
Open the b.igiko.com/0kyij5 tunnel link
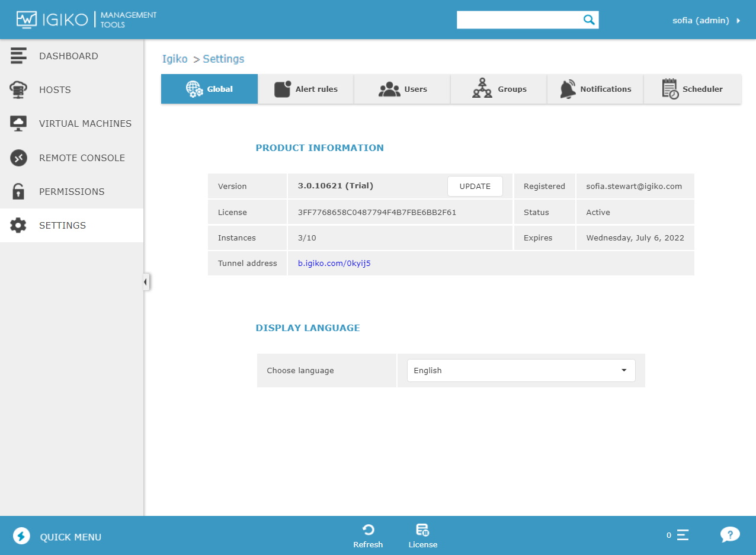point(334,263)
